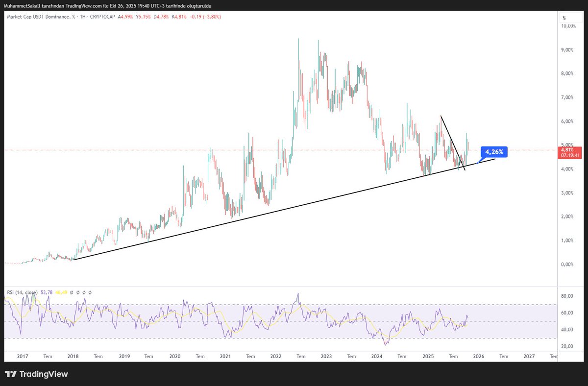Click the 80,00 RSI axis label
The height and width of the screenshot is (386, 588).
coord(567,296)
